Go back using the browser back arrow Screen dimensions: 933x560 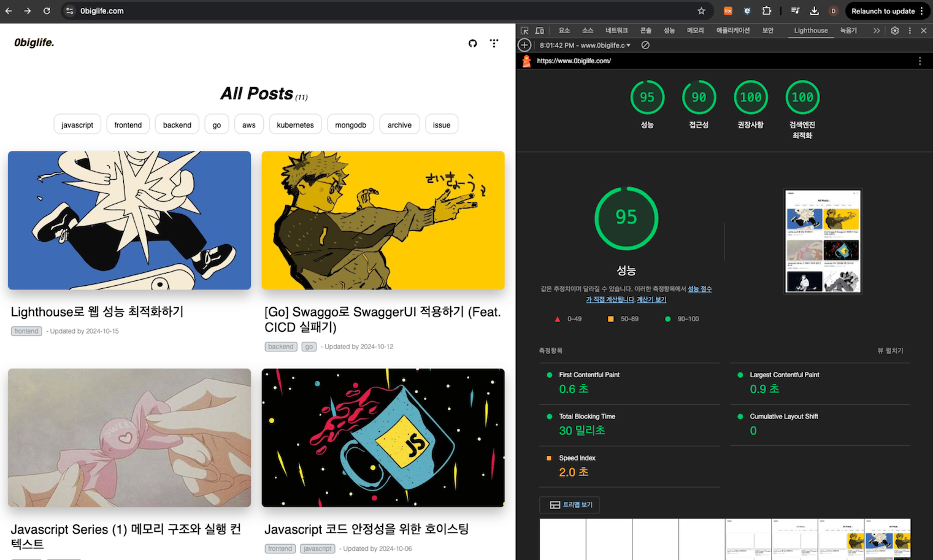pyautogui.click(x=9, y=11)
